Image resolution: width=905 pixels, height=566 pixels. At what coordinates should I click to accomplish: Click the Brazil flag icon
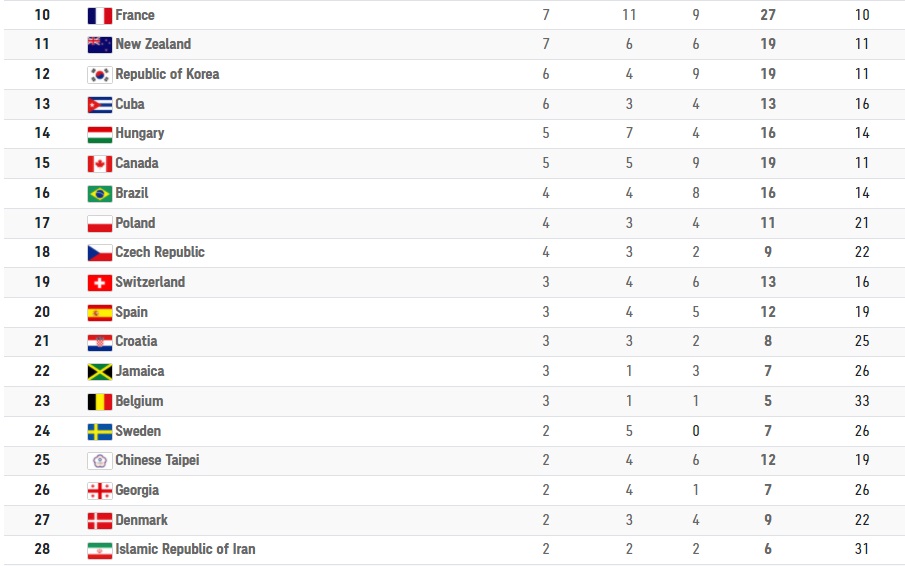(99, 194)
